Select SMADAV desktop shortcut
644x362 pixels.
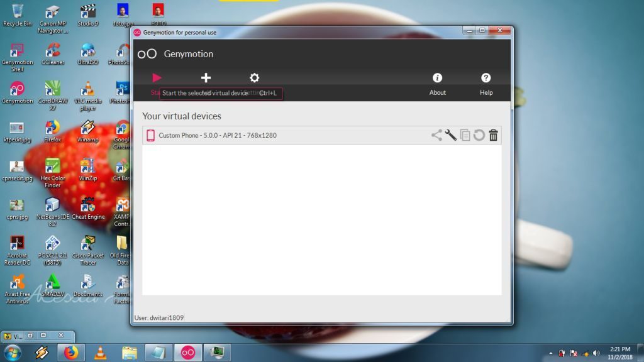53,286
